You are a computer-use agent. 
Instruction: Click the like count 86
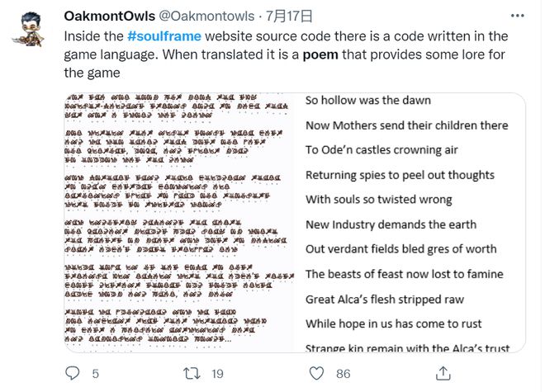pyautogui.click(x=343, y=374)
